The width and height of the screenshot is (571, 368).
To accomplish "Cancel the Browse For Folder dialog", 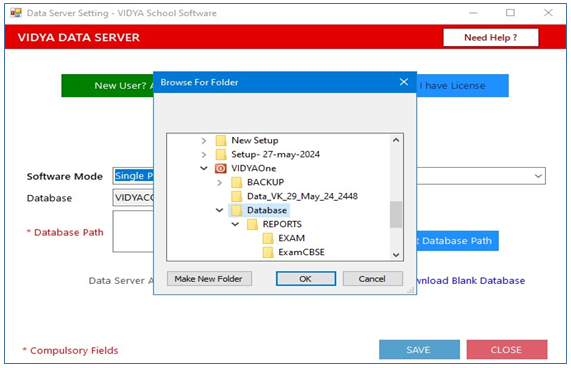I will 373,279.
